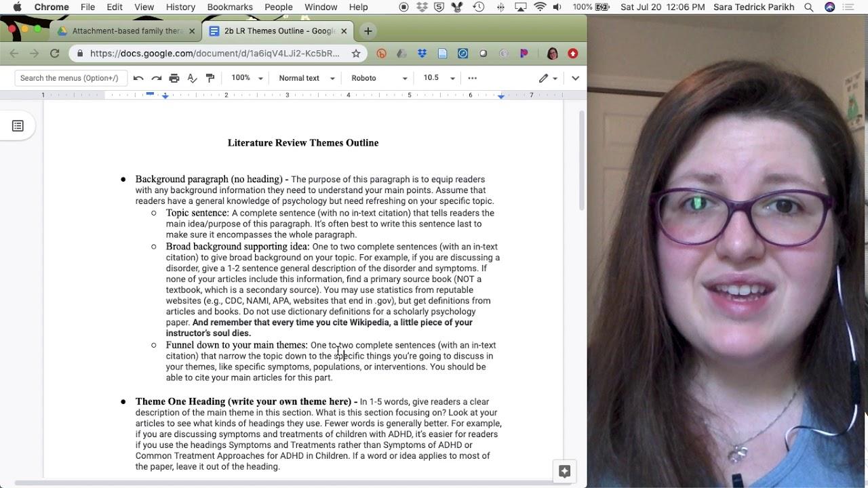
Task: Open the Bookmarks menu in the menu bar
Action: click(230, 7)
